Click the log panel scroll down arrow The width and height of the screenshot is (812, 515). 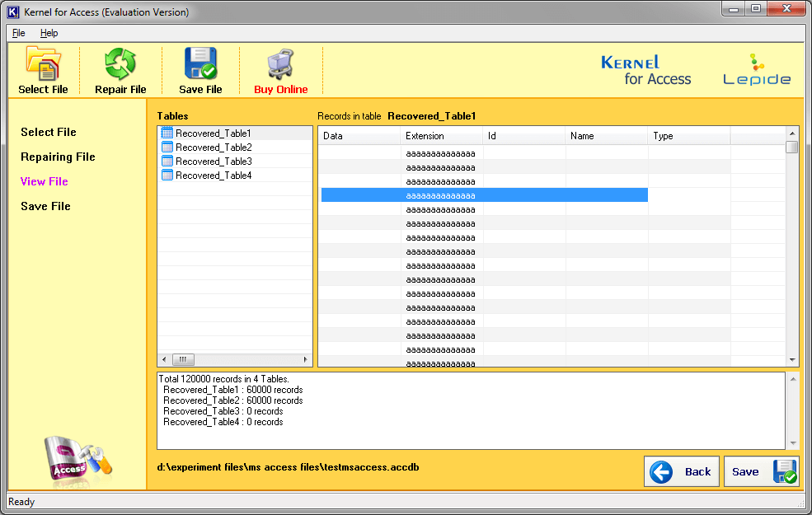coord(793,443)
